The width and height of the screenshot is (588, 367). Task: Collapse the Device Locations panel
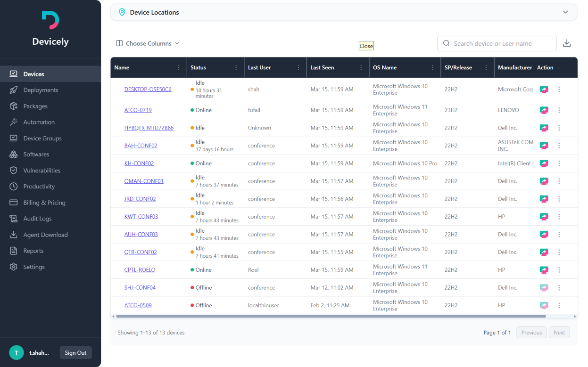[x=565, y=12]
